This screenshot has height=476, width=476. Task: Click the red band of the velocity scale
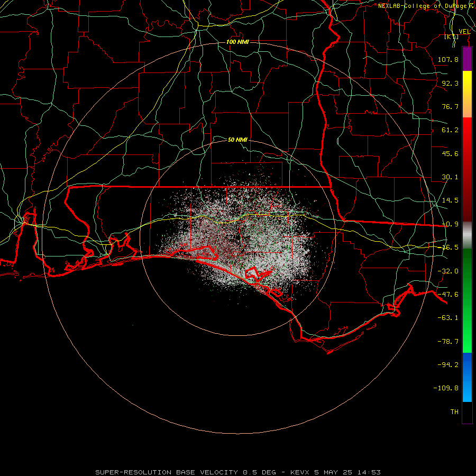pos(467,169)
